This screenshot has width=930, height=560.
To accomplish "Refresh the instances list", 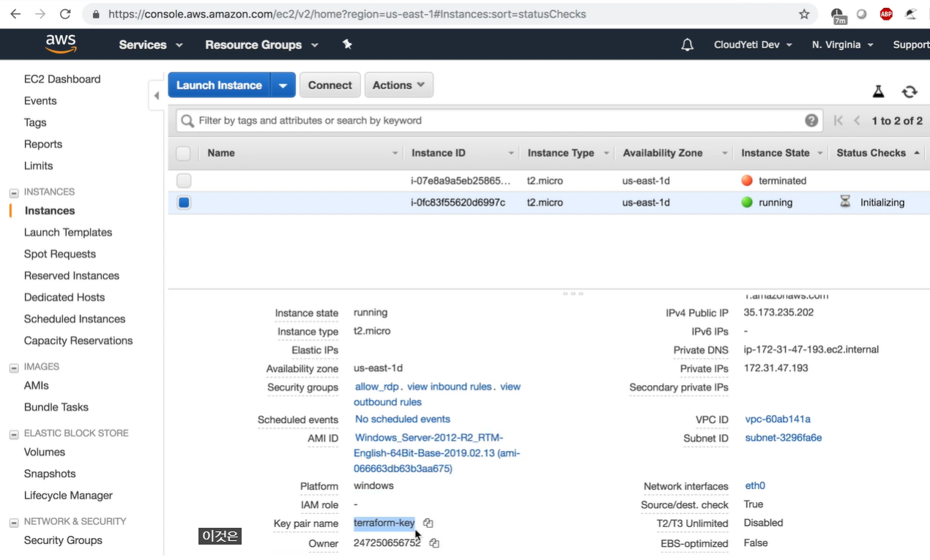I will coord(909,92).
